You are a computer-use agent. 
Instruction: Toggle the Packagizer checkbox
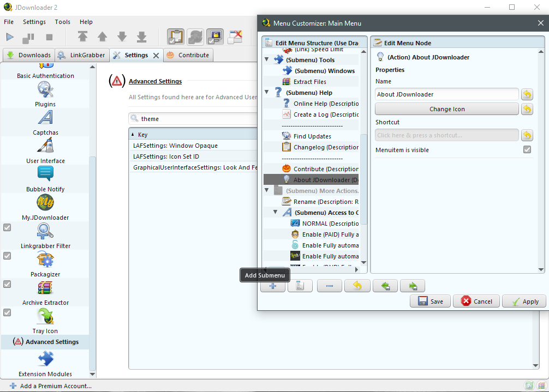click(7, 256)
